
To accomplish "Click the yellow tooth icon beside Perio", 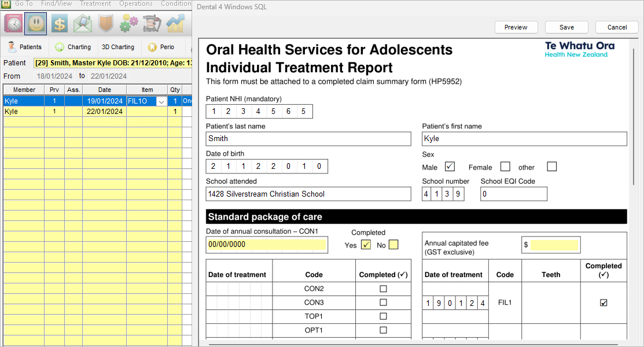I will point(152,47).
